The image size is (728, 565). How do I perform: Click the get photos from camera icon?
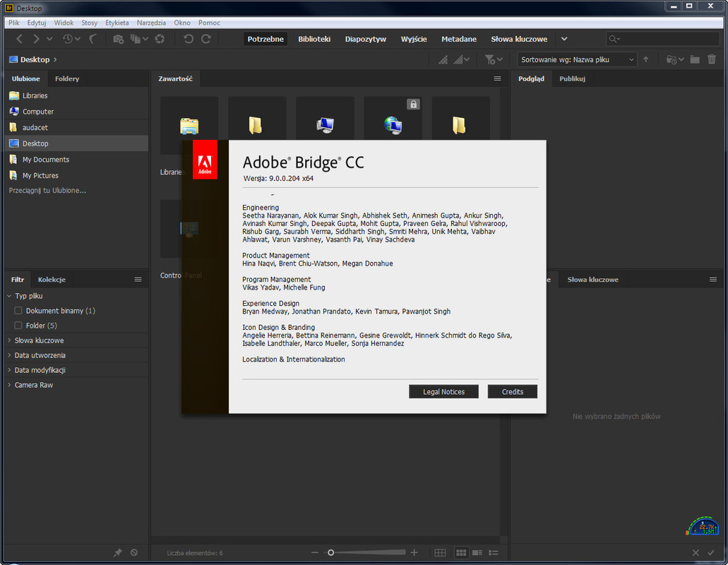tap(119, 39)
